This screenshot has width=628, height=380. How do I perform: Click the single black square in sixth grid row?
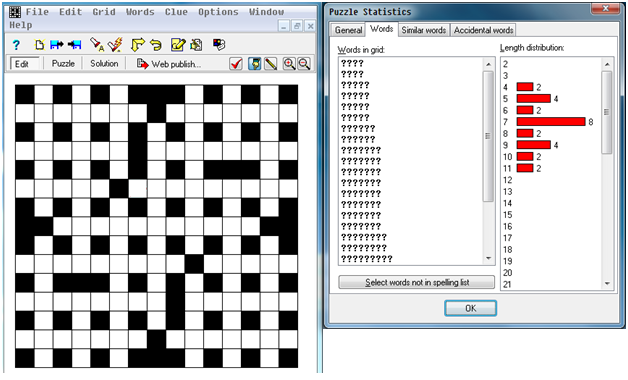119,189
